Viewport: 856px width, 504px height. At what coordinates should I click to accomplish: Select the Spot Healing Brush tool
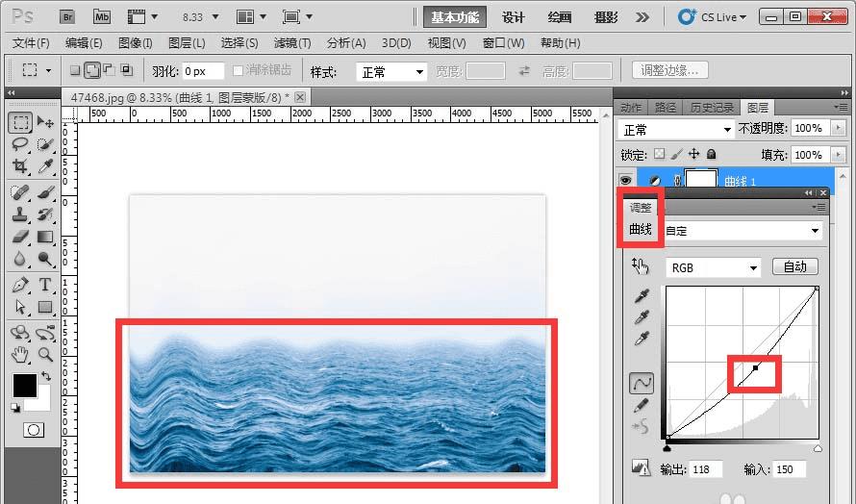(20, 192)
